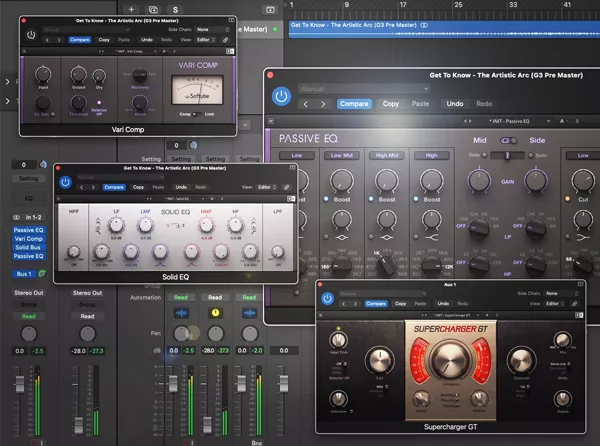Click Undo in Passive EQ window
600x446 pixels.
[x=455, y=104]
